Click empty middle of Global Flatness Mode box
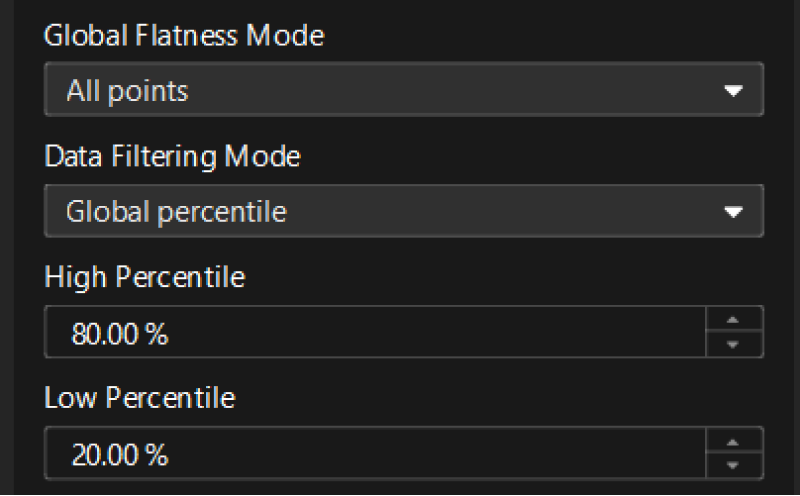The height and width of the screenshot is (496, 800). [x=450, y=91]
